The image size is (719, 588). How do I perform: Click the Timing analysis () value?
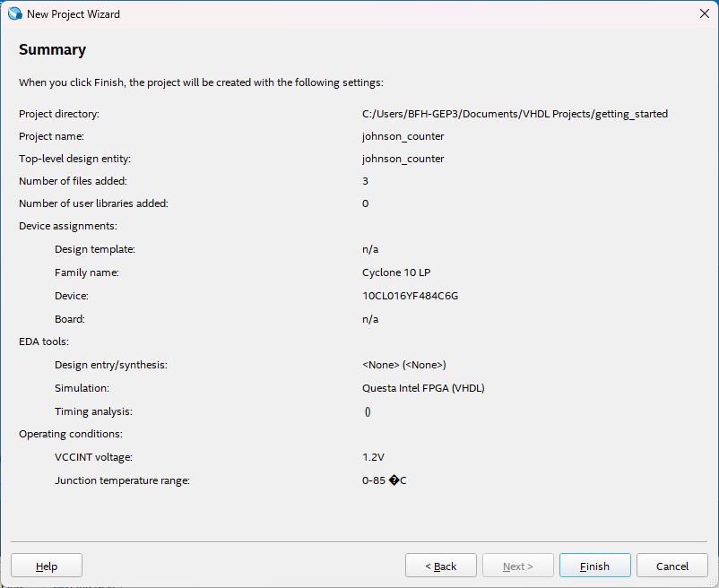(x=368, y=411)
